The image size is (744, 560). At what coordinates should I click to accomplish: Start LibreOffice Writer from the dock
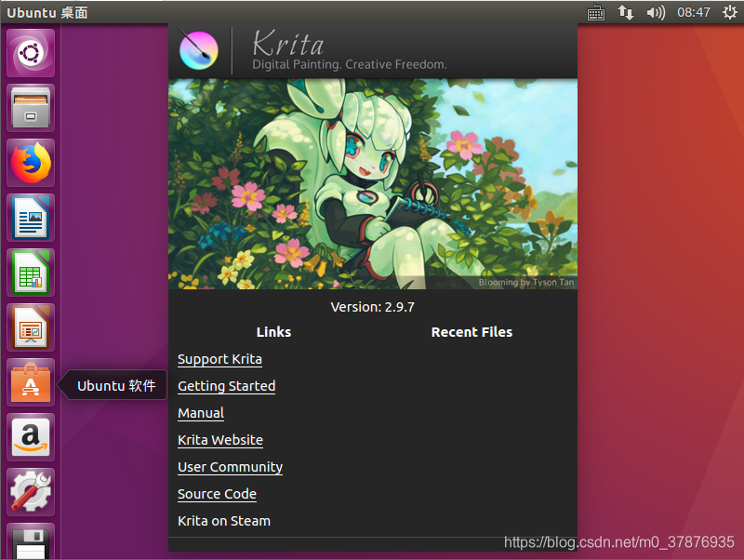tap(31, 218)
